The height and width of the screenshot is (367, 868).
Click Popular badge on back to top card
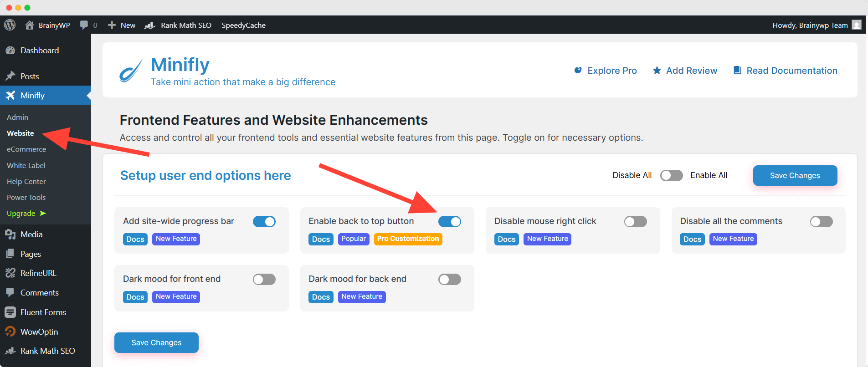[x=354, y=239]
